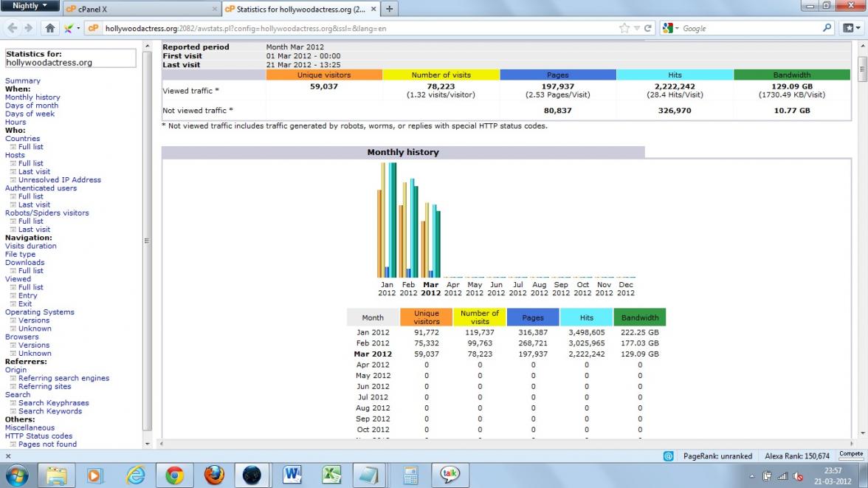This screenshot has width=868, height=488.
Task: Click the small icon beside Unresolved IP Address
Action: (13, 180)
